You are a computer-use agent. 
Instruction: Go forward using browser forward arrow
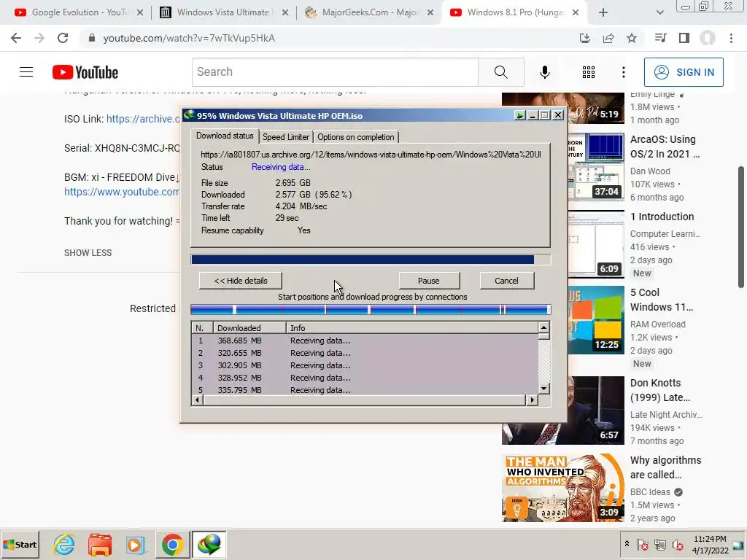(39, 38)
